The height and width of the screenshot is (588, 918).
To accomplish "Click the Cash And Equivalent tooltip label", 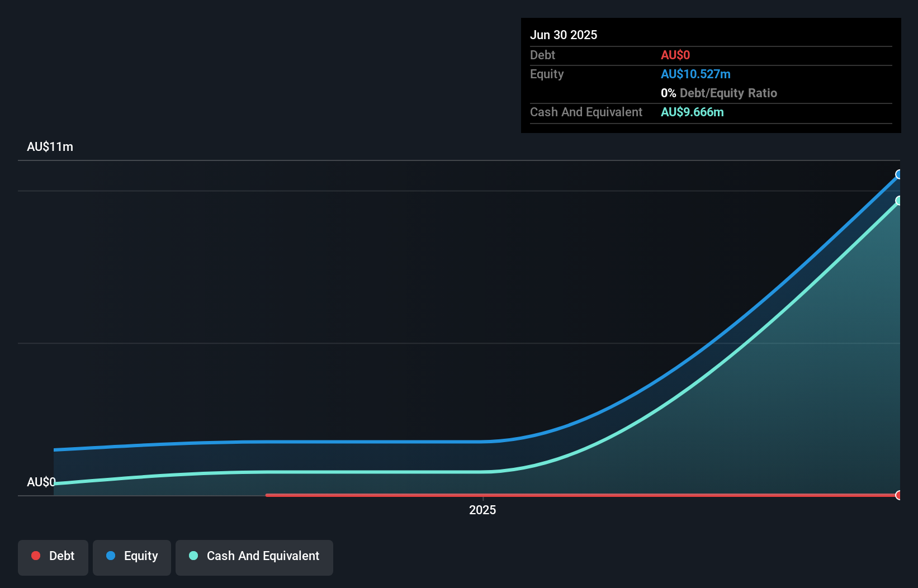I will pos(585,112).
